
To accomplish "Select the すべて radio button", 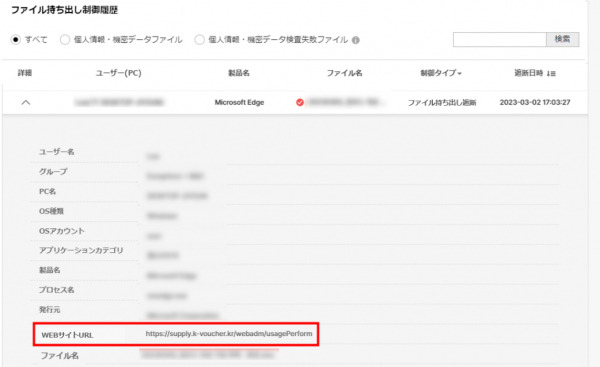I will pyautogui.click(x=15, y=39).
